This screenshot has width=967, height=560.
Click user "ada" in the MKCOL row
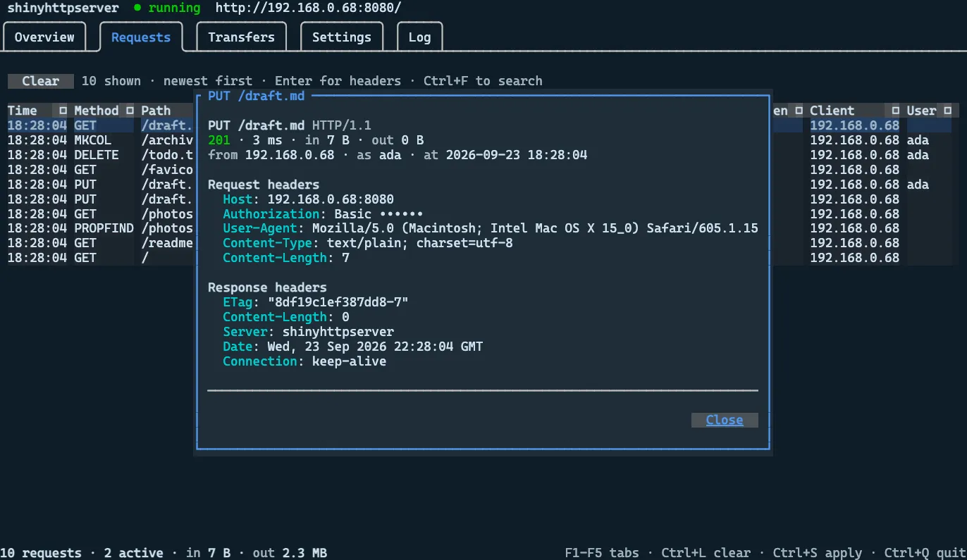pos(918,140)
